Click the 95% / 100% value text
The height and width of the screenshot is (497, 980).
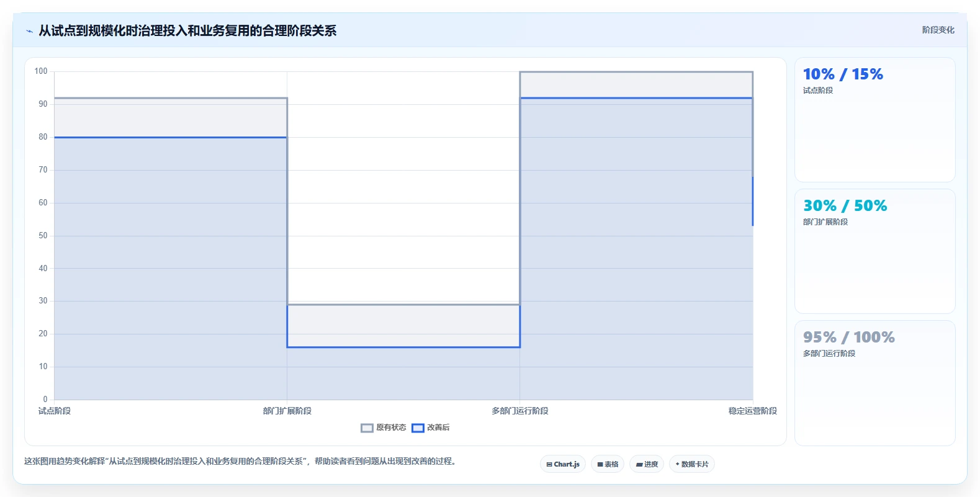click(848, 338)
